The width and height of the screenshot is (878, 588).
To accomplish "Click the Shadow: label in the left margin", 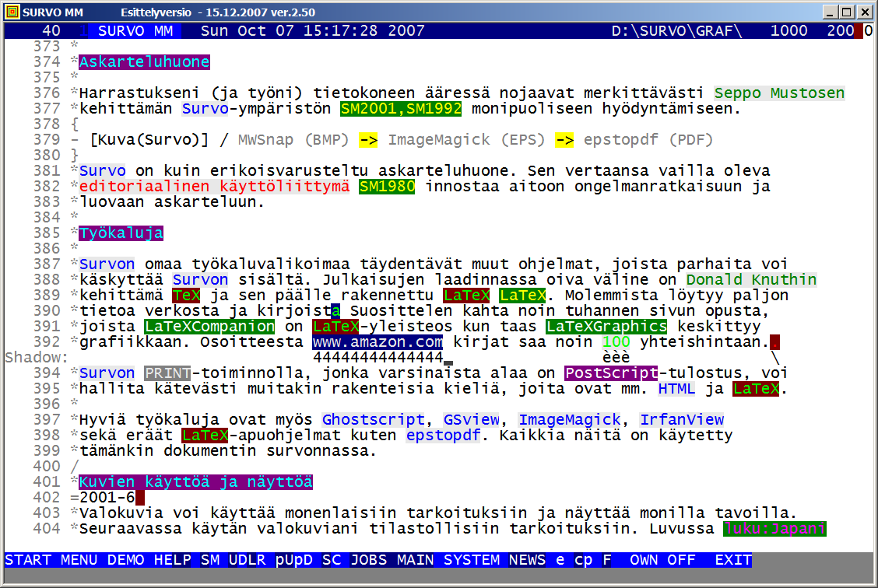I will pyautogui.click(x=37, y=358).
